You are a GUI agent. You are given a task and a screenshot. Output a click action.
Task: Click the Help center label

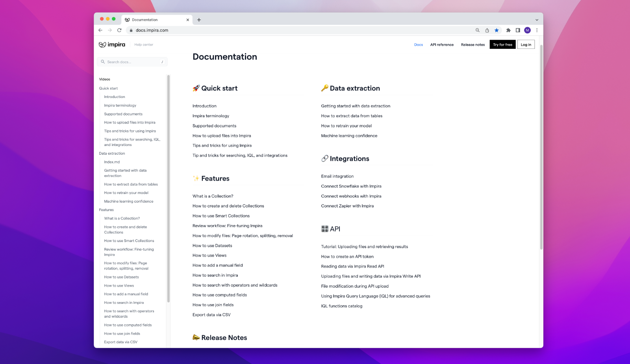tap(144, 45)
